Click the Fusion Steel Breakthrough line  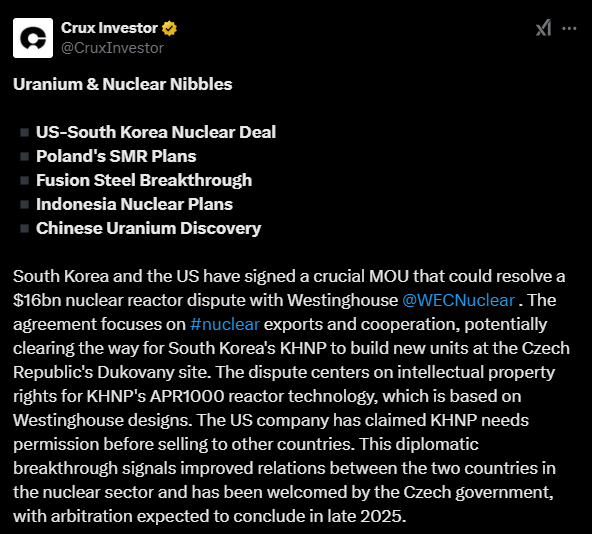point(144,180)
